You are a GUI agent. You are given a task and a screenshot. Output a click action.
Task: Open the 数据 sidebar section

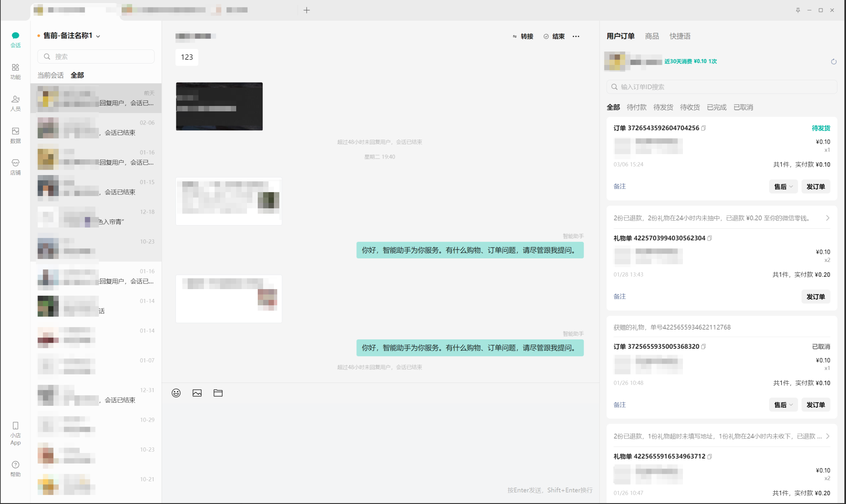click(x=15, y=135)
